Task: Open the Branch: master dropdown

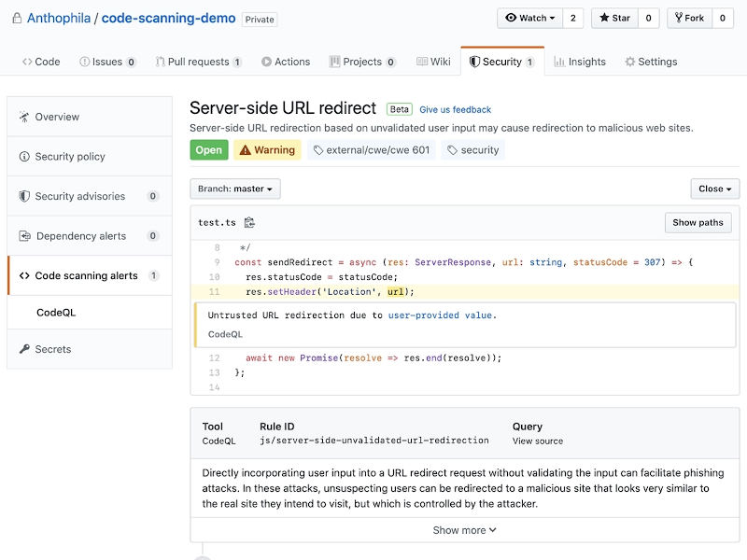Action: (x=235, y=189)
